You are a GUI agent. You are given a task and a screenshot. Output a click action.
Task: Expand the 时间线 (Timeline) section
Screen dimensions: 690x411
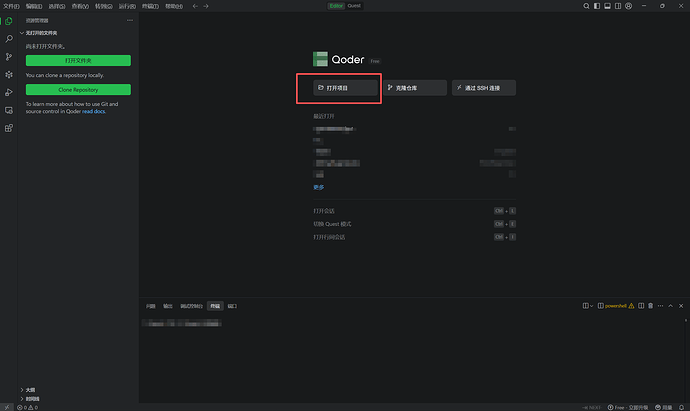32,397
